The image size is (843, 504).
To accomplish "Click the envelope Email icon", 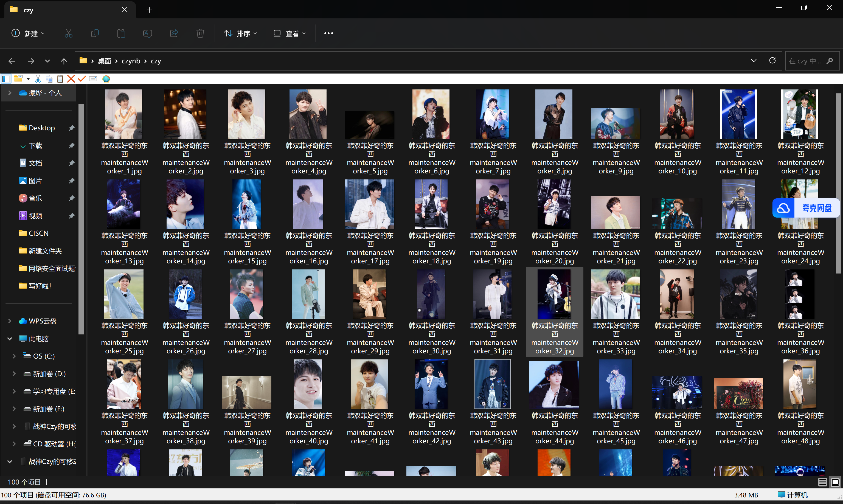I will click(93, 79).
